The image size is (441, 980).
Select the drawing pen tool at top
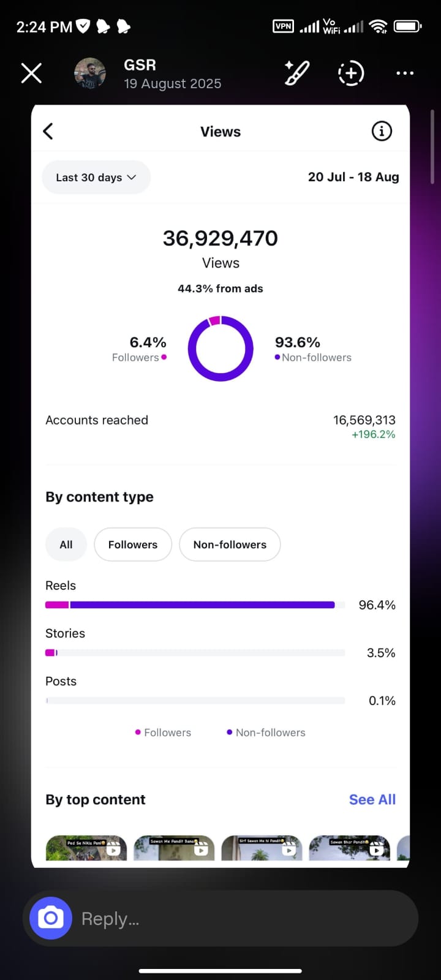297,73
